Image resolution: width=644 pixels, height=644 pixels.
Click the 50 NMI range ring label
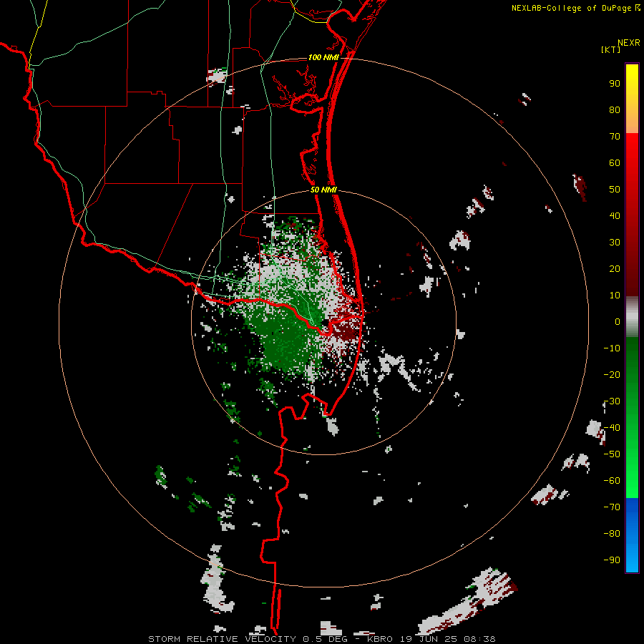(323, 190)
